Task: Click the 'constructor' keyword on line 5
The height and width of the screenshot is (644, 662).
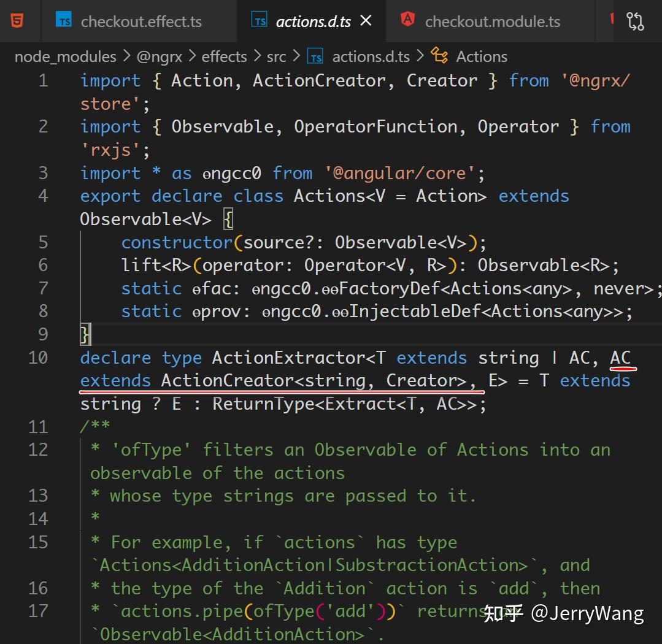Action: pyautogui.click(x=177, y=242)
